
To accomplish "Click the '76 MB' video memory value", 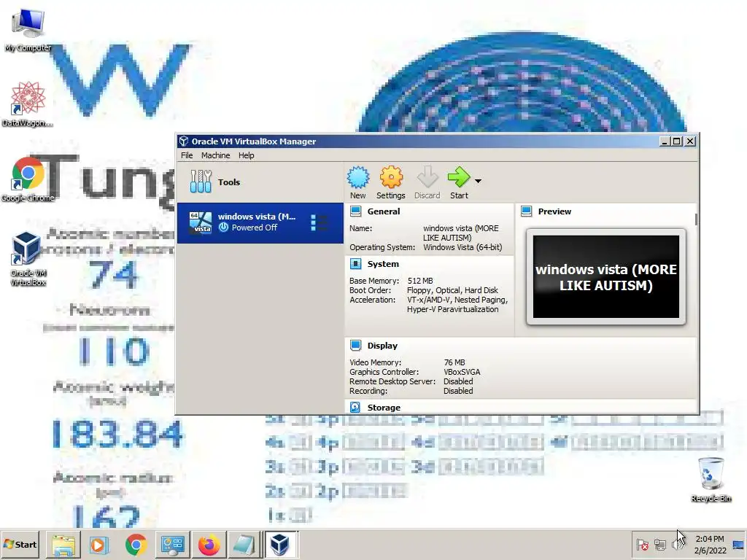I will point(454,362).
